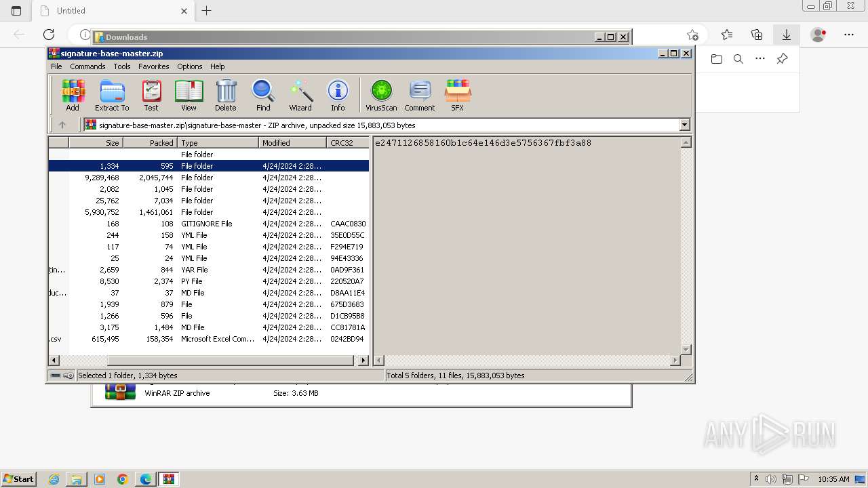Open Edge Settings and more menu
The width and height of the screenshot is (868, 488).
click(x=849, y=35)
